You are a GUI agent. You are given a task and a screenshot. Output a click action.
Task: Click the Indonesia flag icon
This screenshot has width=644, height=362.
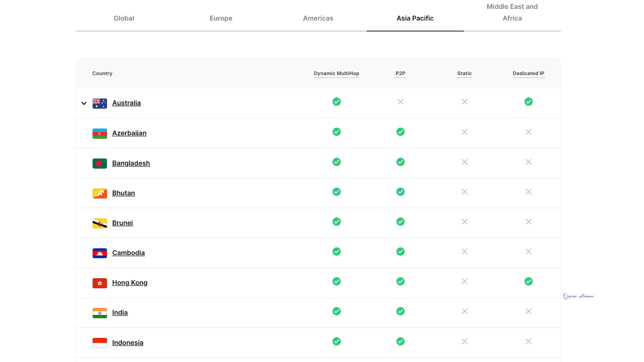coord(100,343)
